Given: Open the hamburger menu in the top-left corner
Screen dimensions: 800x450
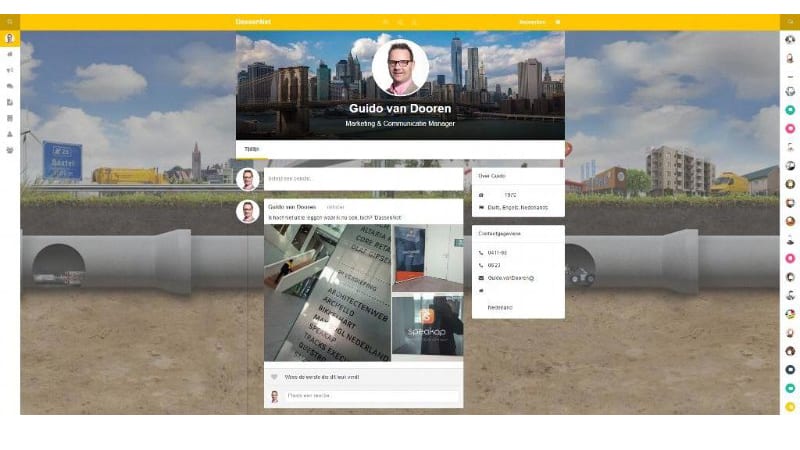Looking at the screenshot, I should (x=10, y=21).
